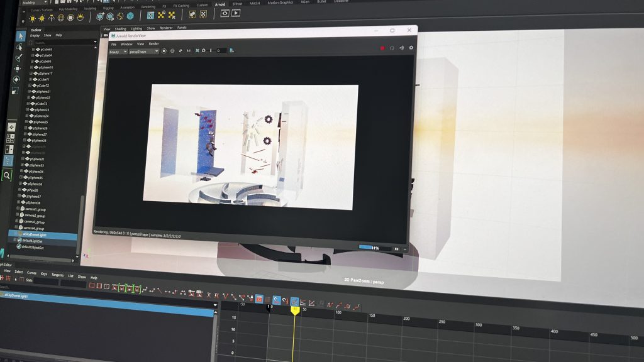Toggle the highlighted magnet snap icon in Graph Editor
Viewport: 644px width, 362px height.
[x=277, y=300]
